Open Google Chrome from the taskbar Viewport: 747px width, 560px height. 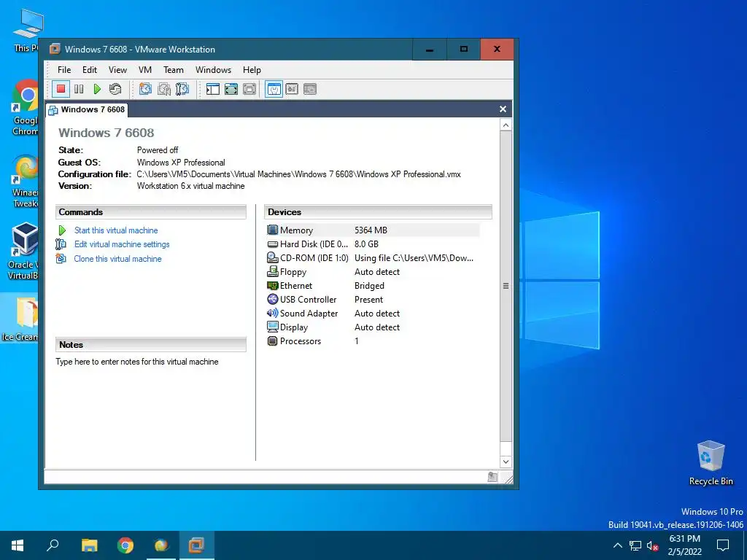tap(125, 545)
